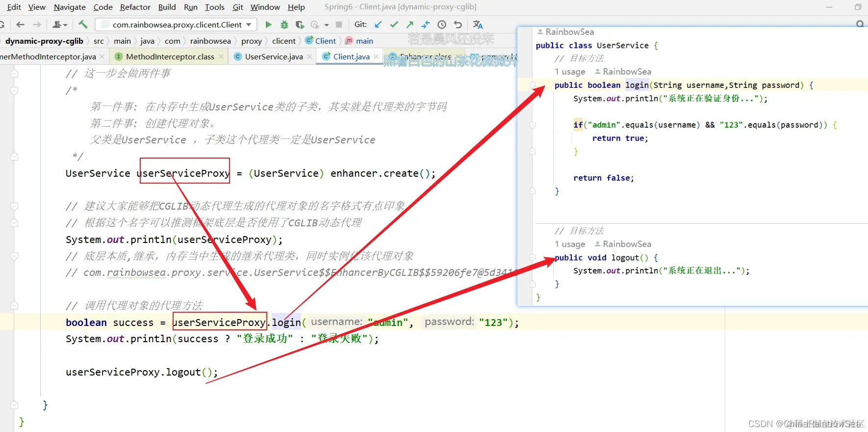Screen dimensions: 868x432
Task: Click the 'rainbowsea' breadcrumb segment
Action: (210, 41)
